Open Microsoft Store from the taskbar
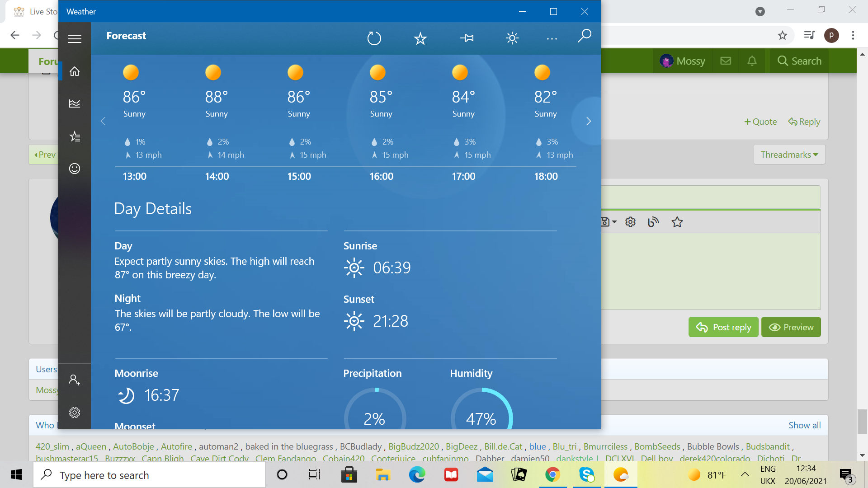The image size is (868, 488). pyautogui.click(x=349, y=475)
